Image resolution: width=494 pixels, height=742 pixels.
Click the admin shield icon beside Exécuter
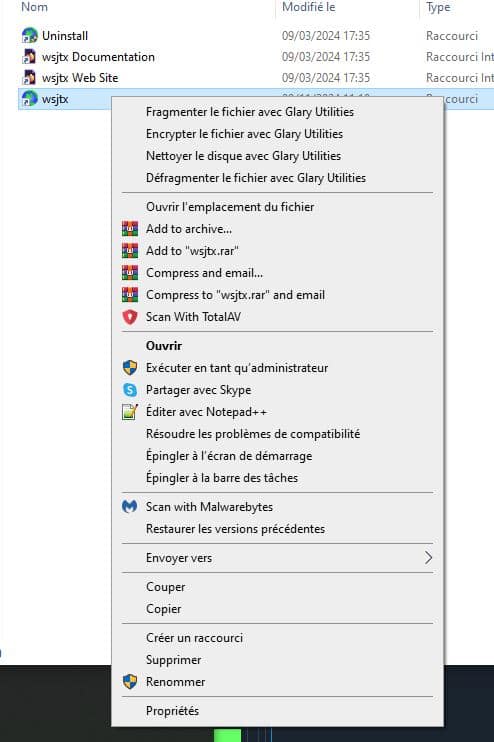(x=130, y=368)
